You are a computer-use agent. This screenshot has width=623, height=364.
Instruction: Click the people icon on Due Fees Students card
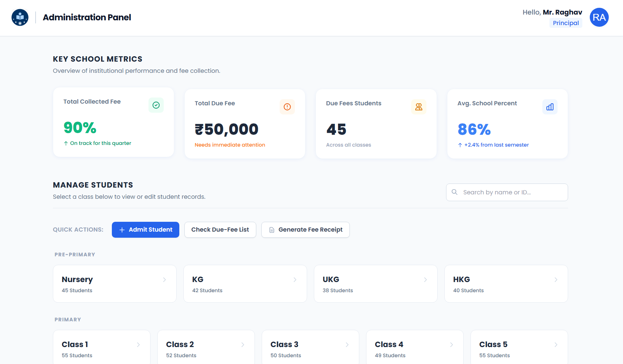(419, 107)
